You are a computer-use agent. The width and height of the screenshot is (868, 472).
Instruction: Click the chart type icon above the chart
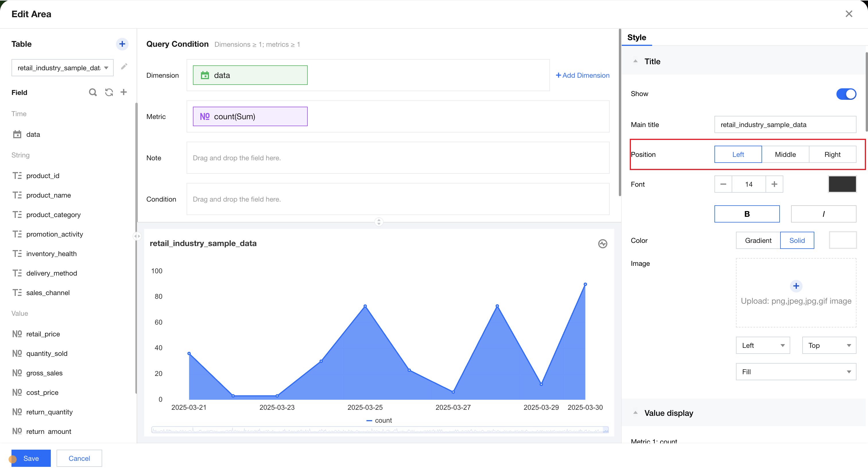pyautogui.click(x=602, y=244)
